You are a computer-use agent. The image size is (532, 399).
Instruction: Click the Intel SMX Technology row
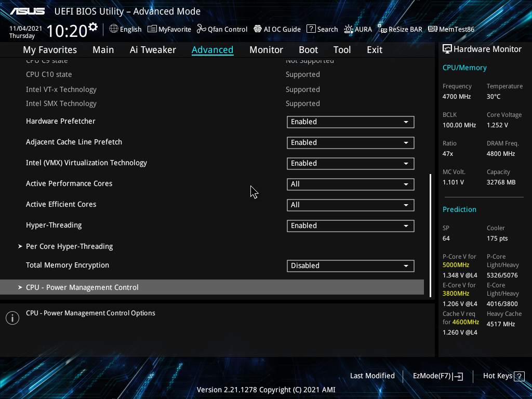click(x=173, y=103)
